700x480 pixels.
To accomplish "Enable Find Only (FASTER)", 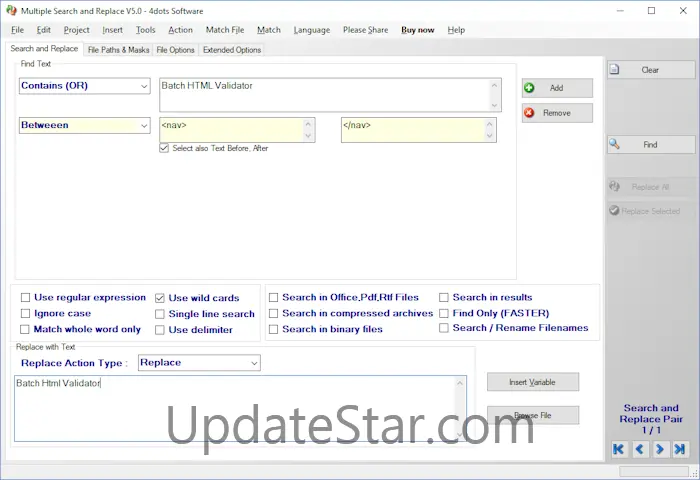I will [444, 313].
